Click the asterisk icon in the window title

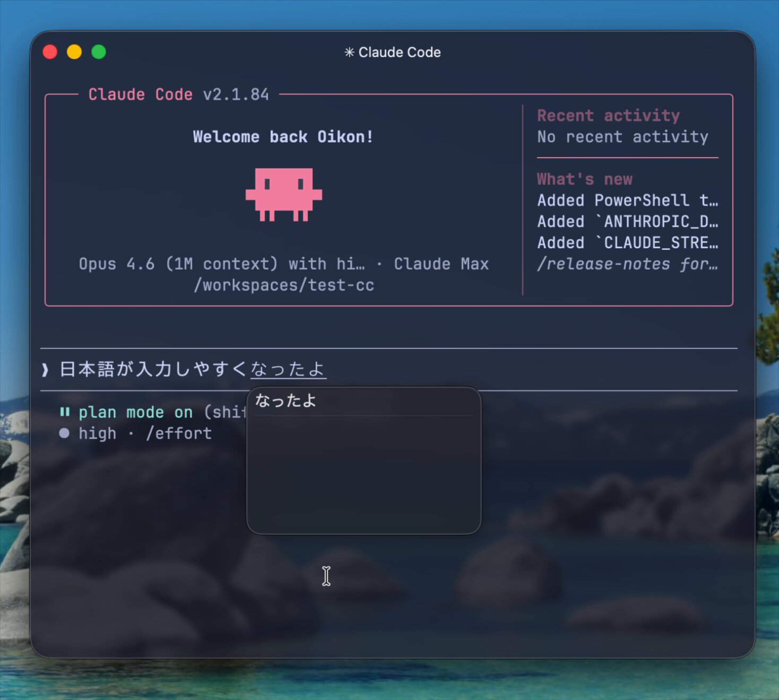point(349,52)
